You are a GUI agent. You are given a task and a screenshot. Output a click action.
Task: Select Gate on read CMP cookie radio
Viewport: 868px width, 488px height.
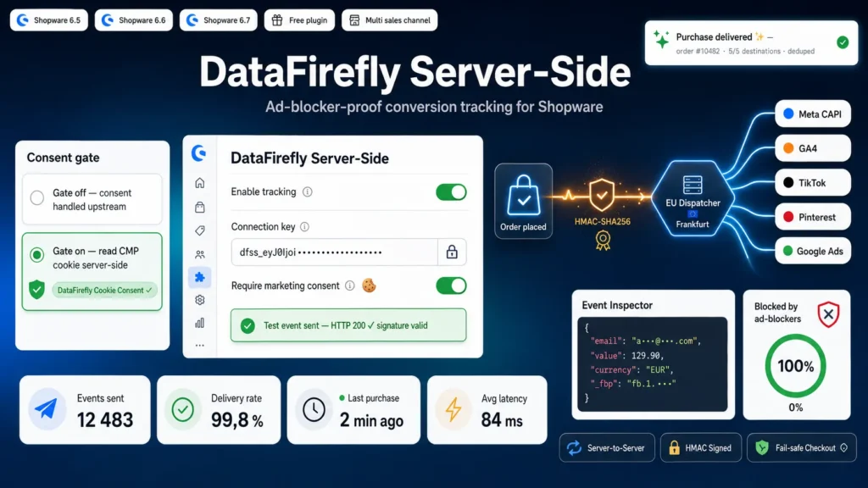(37, 254)
